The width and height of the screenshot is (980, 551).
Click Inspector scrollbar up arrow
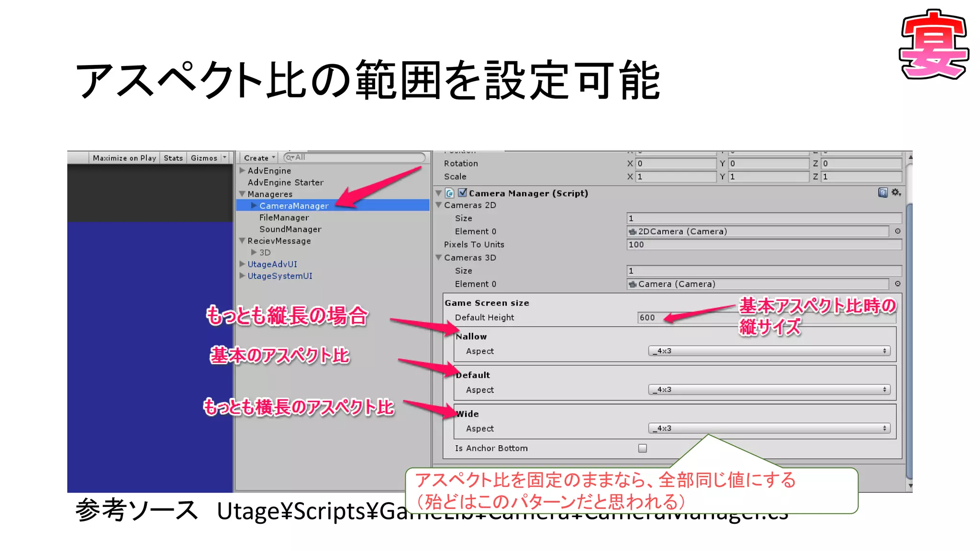910,157
